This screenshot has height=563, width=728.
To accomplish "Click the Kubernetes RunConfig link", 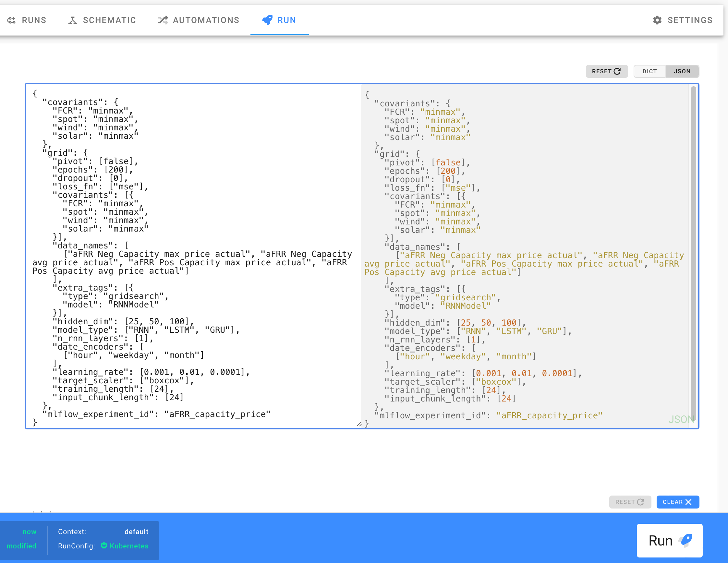I will [129, 546].
